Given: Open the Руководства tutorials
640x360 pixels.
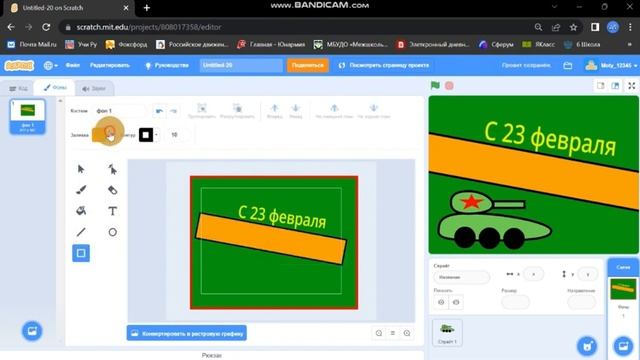Looking at the screenshot, I should (x=167, y=65).
